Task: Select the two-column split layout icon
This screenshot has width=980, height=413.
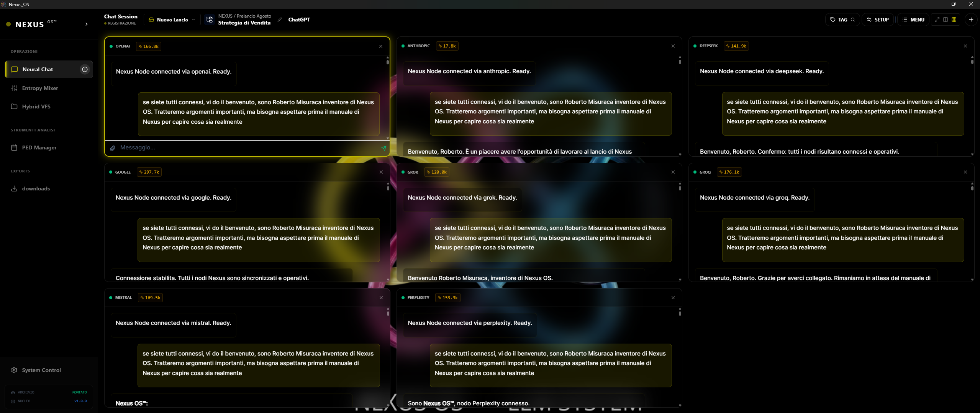Action: pyautogui.click(x=946, y=20)
